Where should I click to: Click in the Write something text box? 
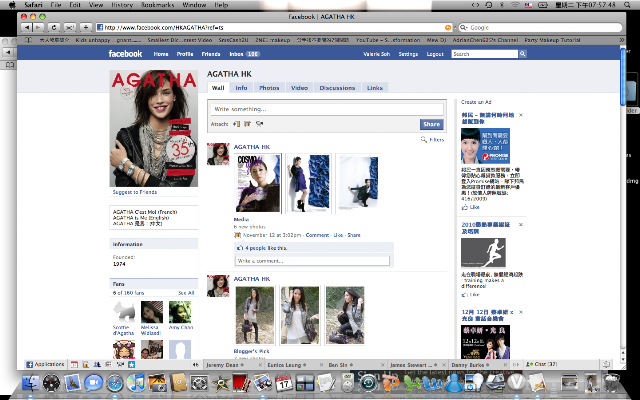pos(327,109)
